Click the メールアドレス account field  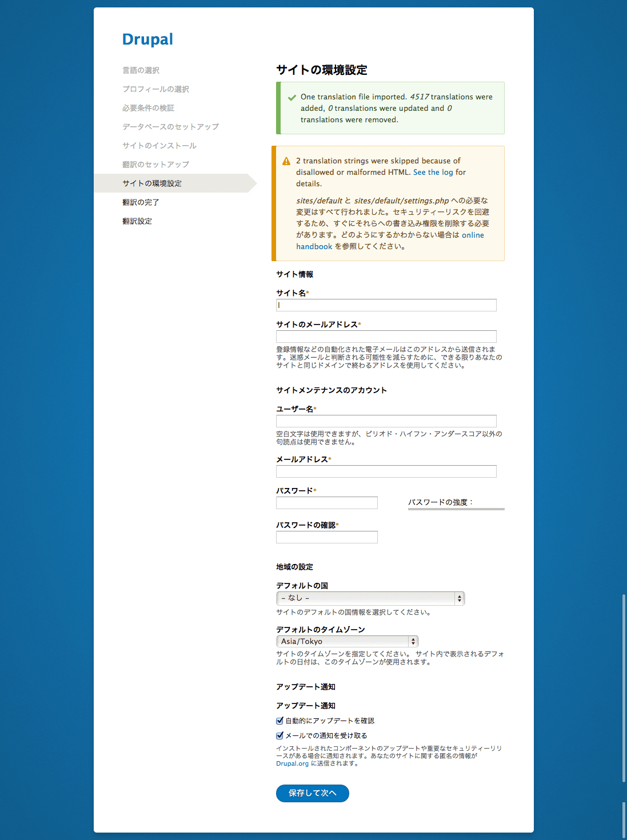click(x=386, y=471)
